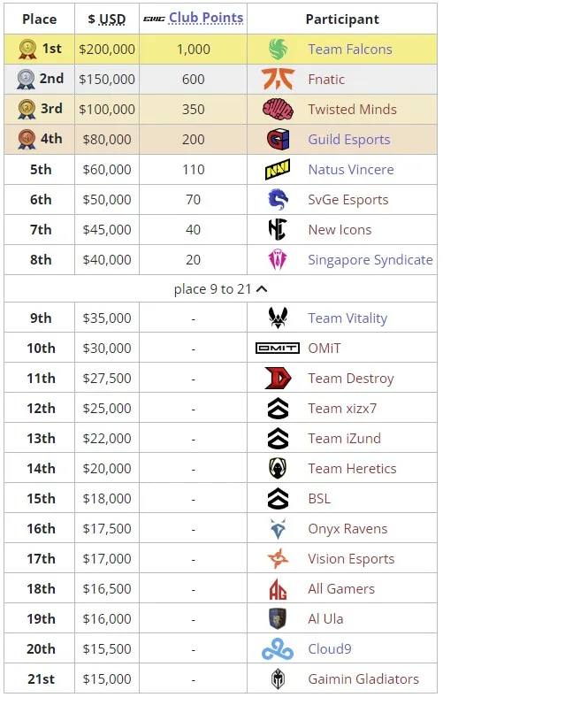The height and width of the screenshot is (705, 588).
Task: Click the Al Ula team name
Action: [325, 619]
